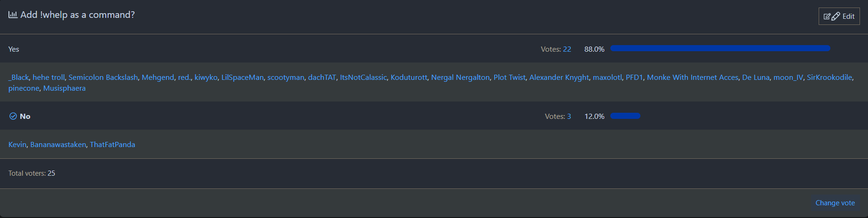Open hehe troll's profile link

point(48,78)
